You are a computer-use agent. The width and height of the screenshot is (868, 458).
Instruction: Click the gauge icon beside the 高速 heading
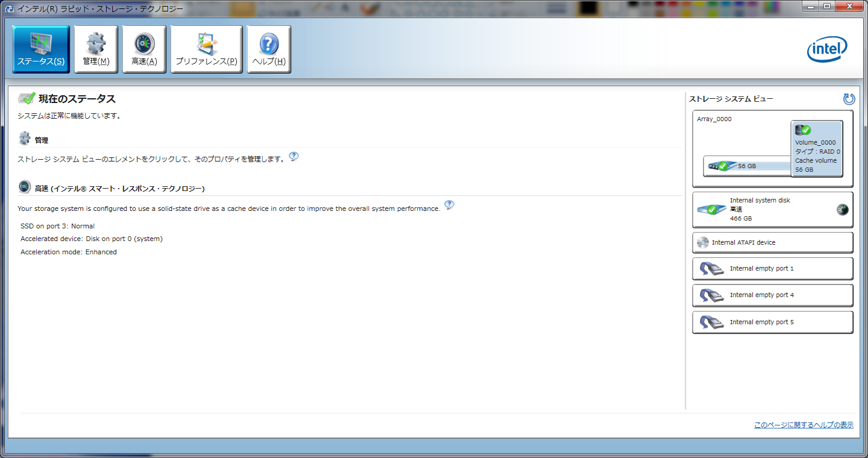tap(25, 187)
